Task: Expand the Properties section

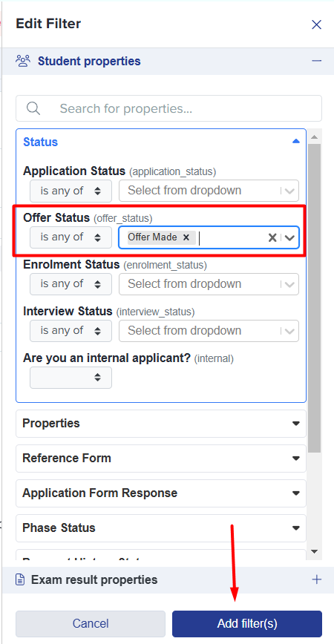Action: point(160,424)
